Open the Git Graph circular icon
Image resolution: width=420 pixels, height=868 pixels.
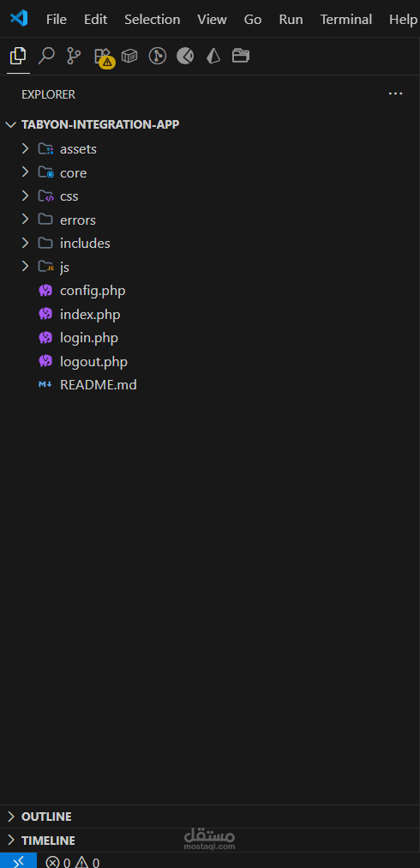[158, 56]
